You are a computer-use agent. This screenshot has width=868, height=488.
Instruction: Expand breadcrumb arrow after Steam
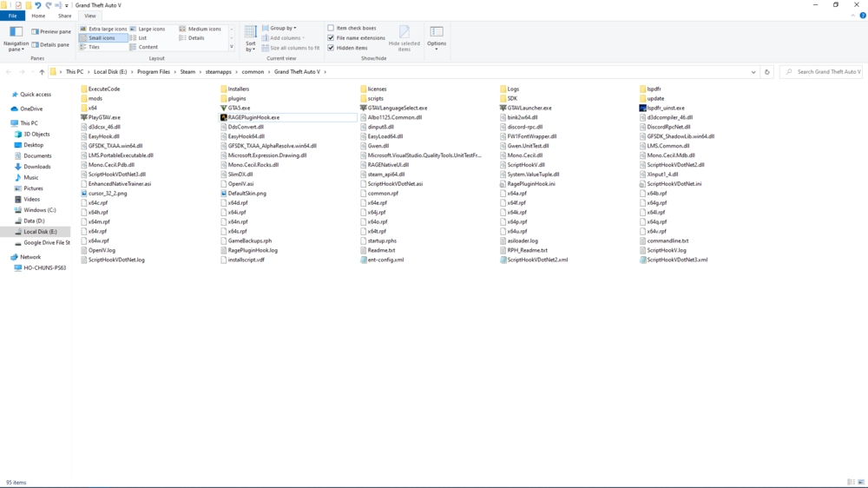click(x=201, y=72)
